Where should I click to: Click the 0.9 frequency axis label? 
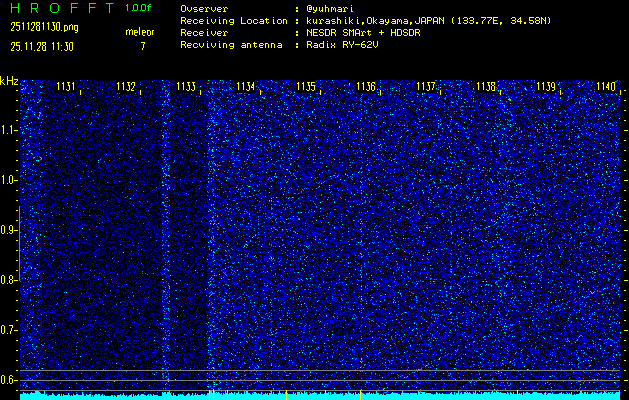pyautogui.click(x=8, y=230)
